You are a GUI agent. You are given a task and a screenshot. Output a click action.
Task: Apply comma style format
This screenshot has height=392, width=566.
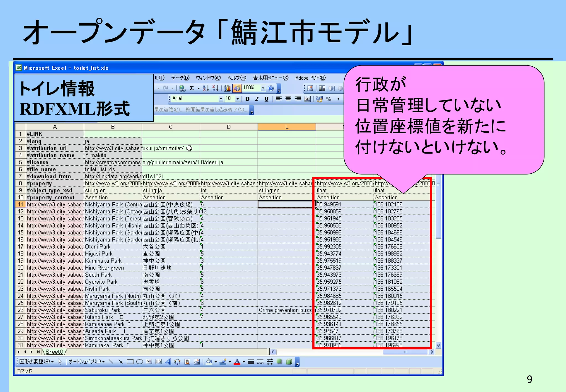tap(338, 99)
